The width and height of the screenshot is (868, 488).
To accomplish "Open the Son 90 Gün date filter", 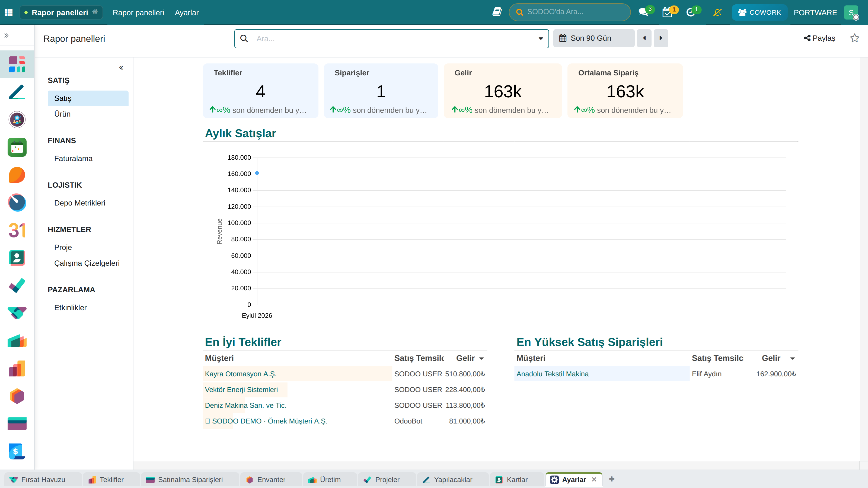I will 594,38.
